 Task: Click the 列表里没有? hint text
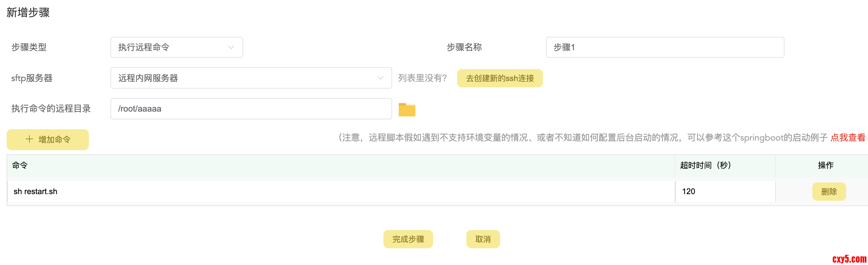pos(422,78)
